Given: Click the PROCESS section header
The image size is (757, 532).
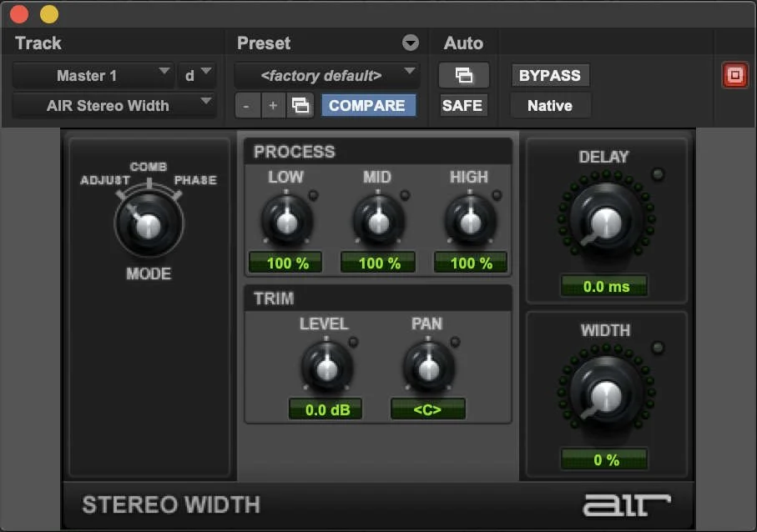Looking at the screenshot, I should 378,152.
